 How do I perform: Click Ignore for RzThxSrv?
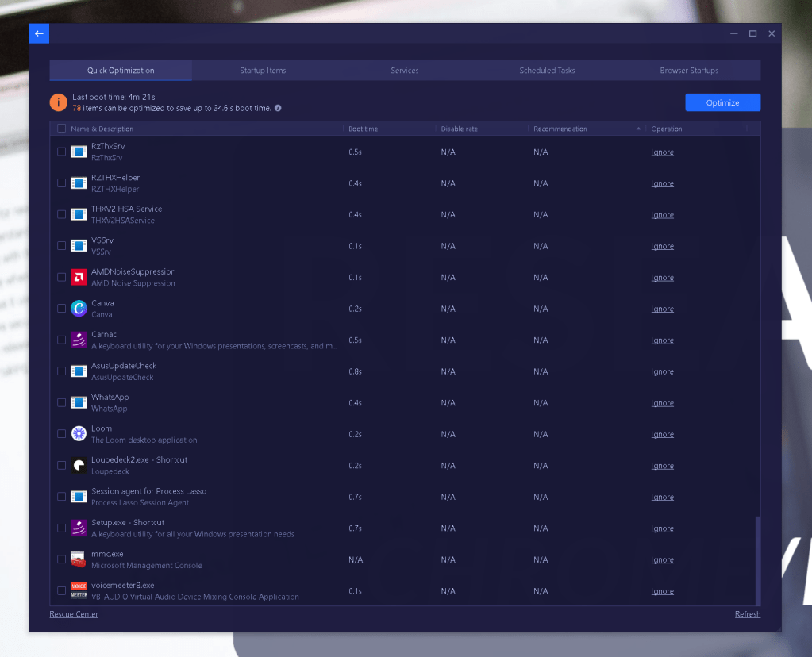[x=662, y=152]
